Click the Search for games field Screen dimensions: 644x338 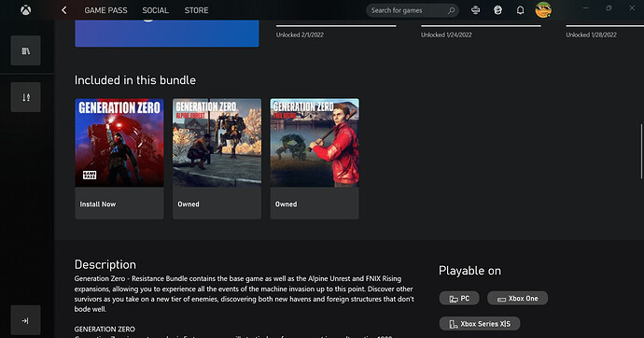[413, 10]
